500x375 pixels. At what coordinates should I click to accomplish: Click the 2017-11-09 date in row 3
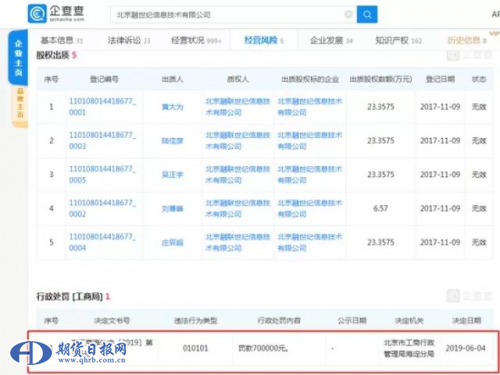coord(440,174)
